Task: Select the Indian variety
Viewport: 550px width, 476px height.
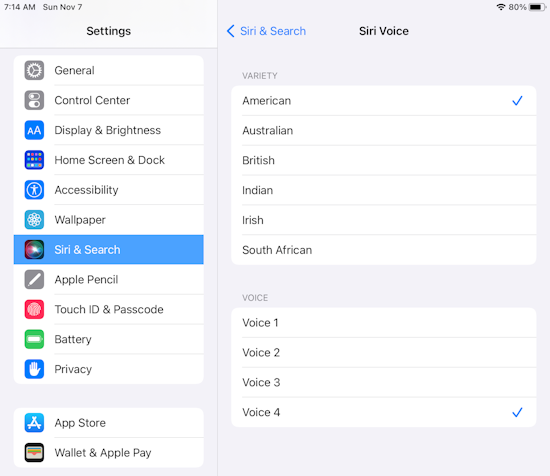Action: (384, 190)
